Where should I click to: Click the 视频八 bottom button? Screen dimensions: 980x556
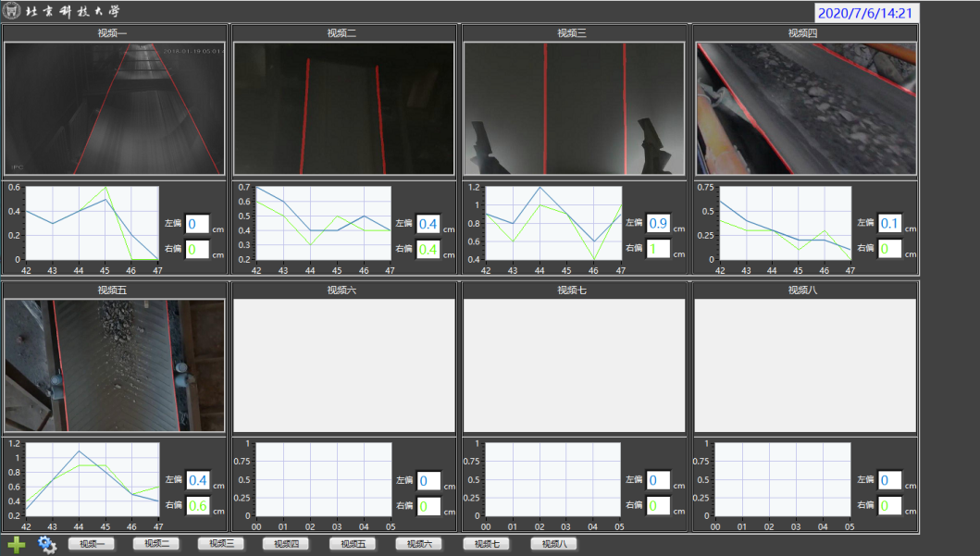(x=553, y=544)
